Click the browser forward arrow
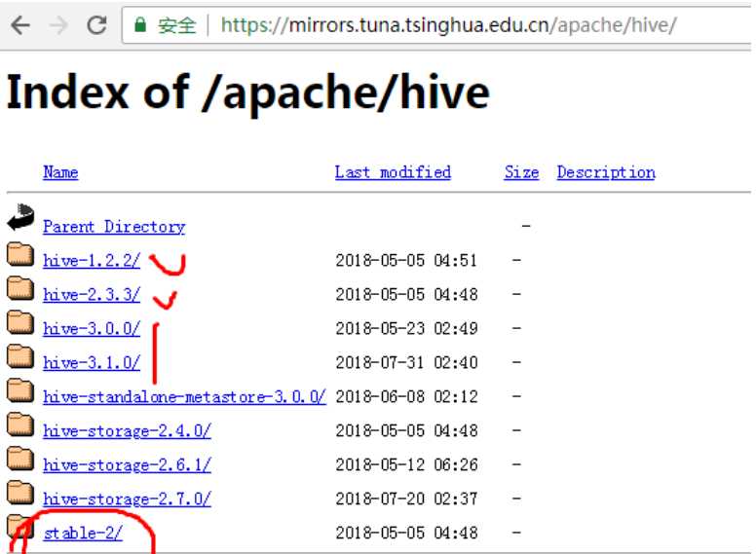Viewport: 756px width, 554px height. tap(58, 25)
